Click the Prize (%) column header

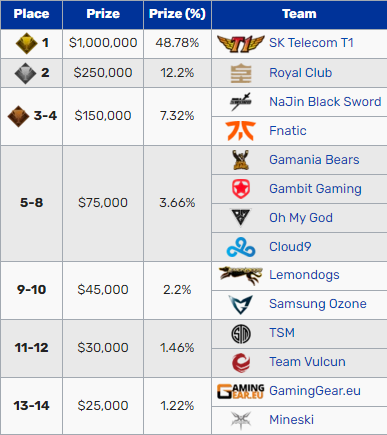(177, 14)
